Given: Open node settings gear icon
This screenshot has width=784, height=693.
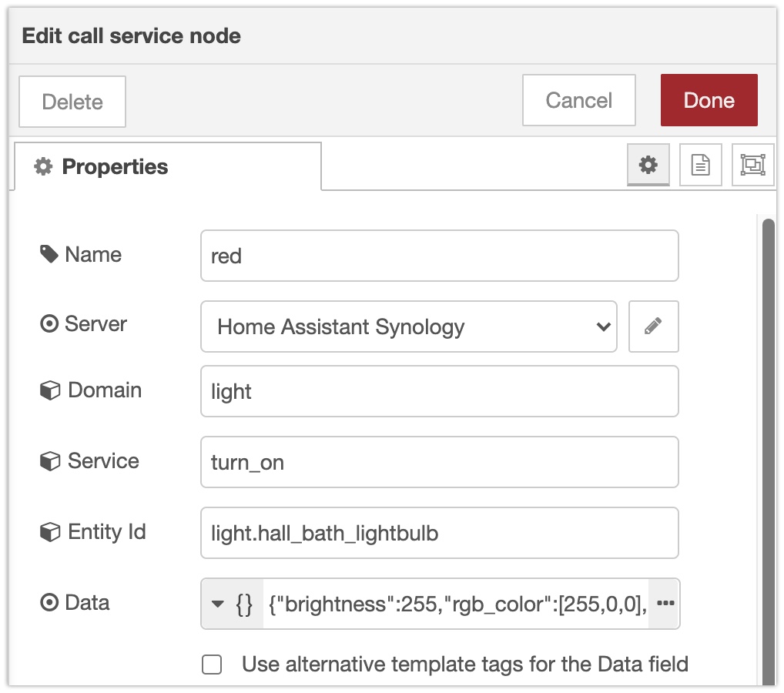Looking at the screenshot, I should pos(648,165).
